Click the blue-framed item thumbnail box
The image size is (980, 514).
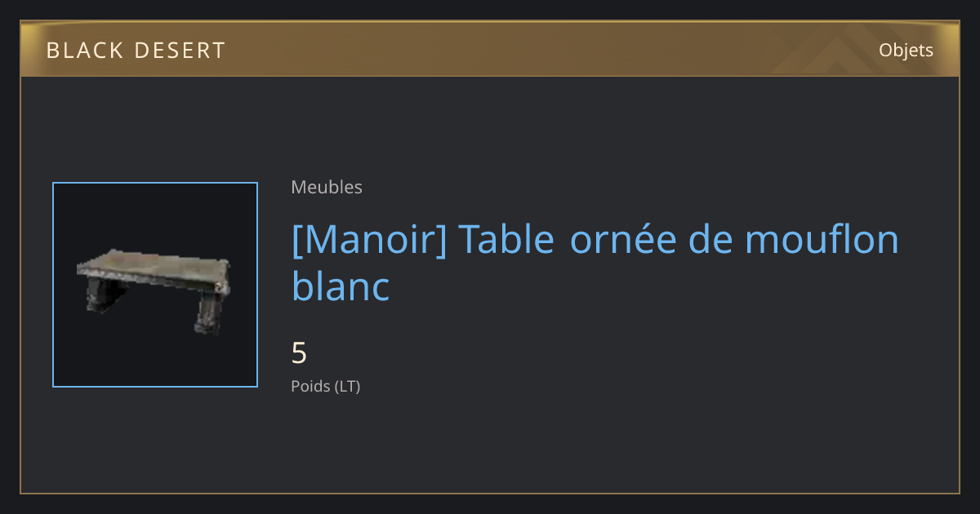[155, 285]
